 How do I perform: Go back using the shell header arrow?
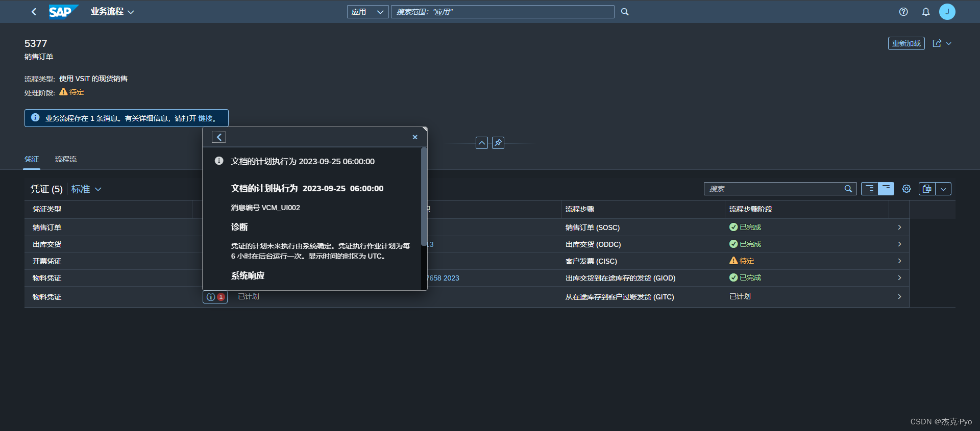tap(34, 12)
